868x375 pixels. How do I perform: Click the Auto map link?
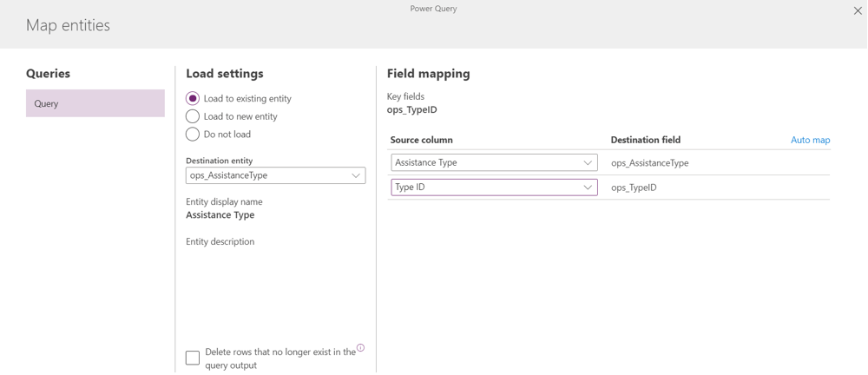pyautogui.click(x=810, y=140)
